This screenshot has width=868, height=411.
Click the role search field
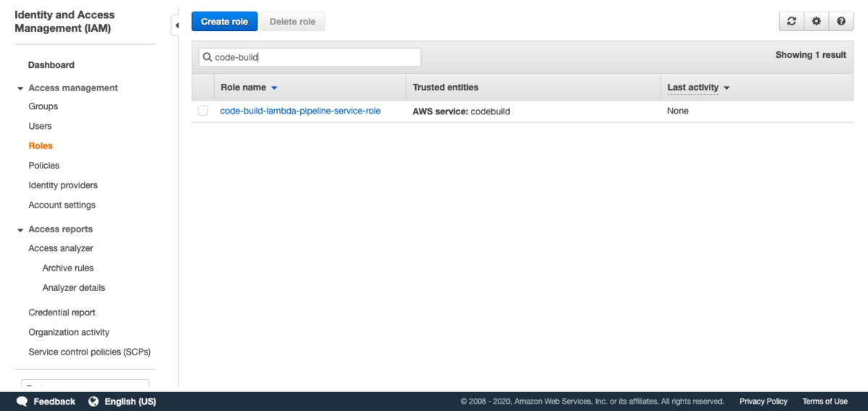coord(310,57)
